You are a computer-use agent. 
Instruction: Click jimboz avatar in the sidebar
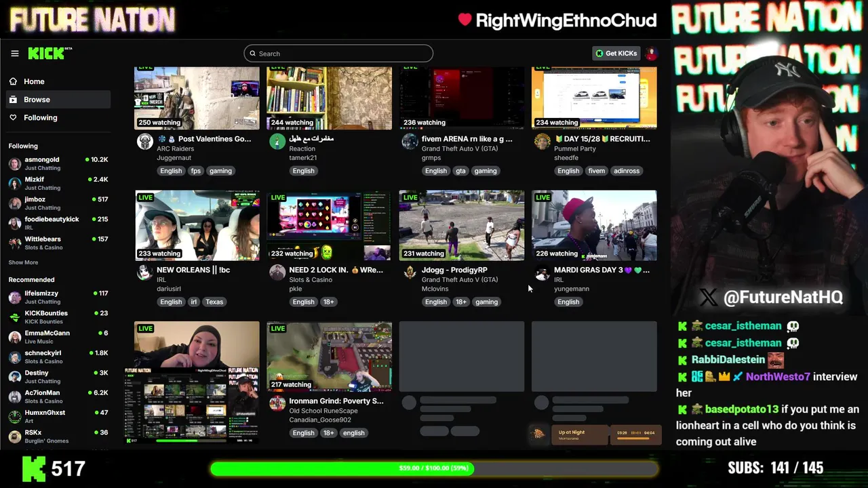14,203
